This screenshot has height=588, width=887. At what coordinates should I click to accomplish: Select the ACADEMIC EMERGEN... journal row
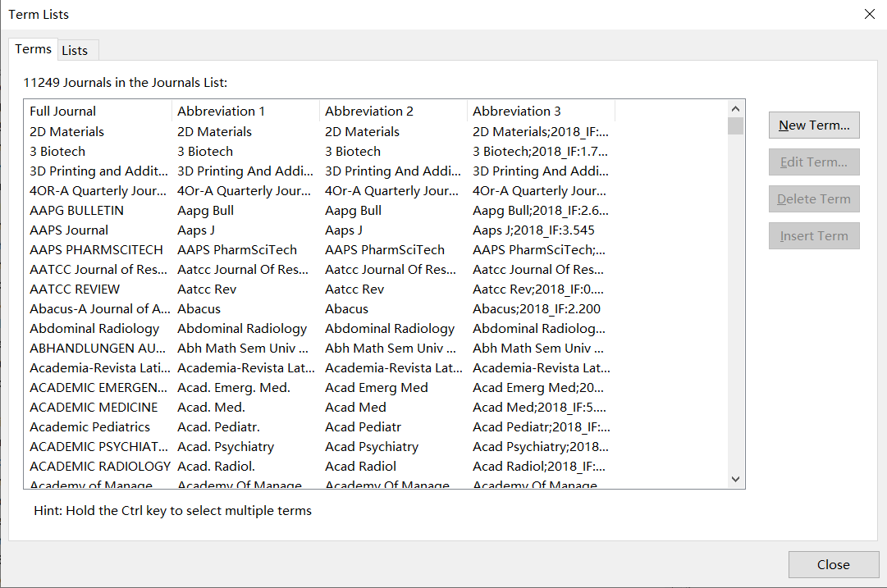pyautogui.click(x=98, y=388)
